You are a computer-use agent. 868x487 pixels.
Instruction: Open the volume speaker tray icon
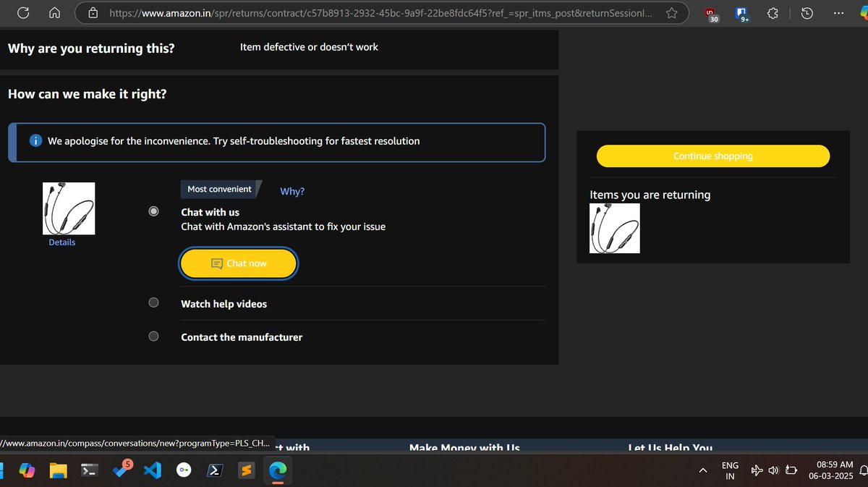tap(773, 471)
